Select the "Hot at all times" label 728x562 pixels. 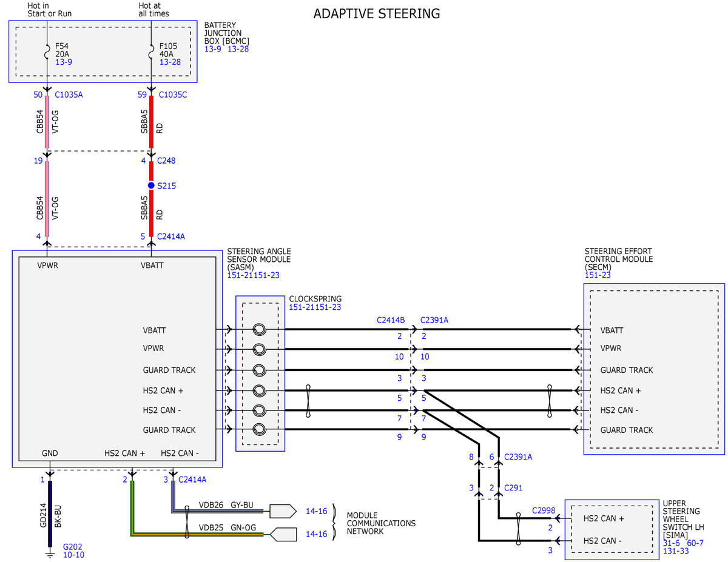(154, 9)
